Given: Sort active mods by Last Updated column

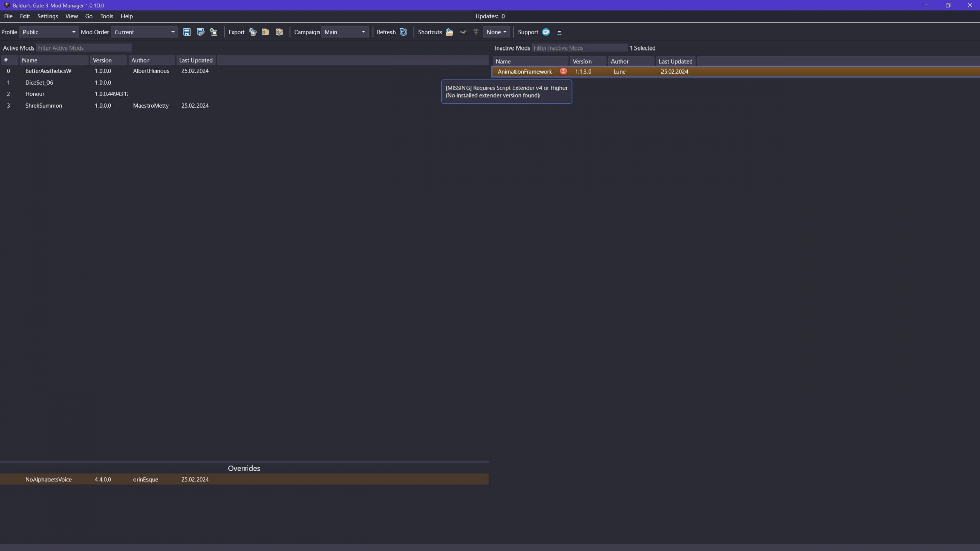Looking at the screenshot, I should 195,60.
